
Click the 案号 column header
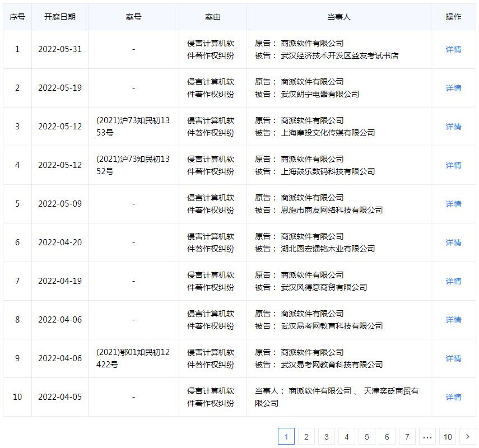coord(133,17)
